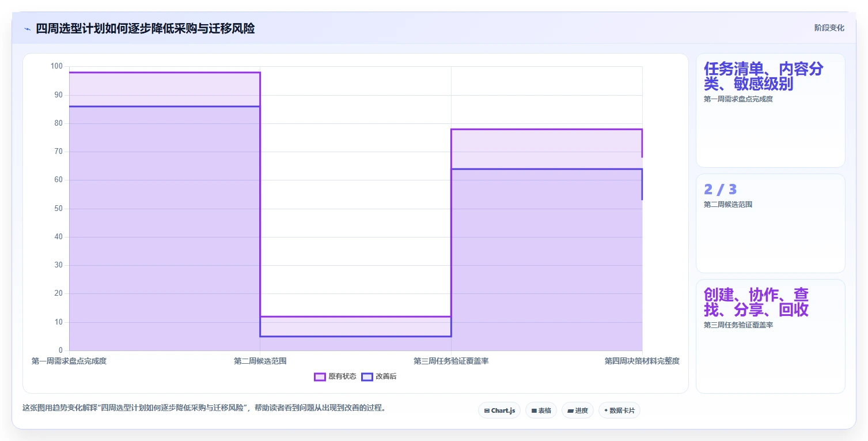Click the 原有状态 legend color box
Image resolution: width=868 pixels, height=441 pixels.
(320, 376)
